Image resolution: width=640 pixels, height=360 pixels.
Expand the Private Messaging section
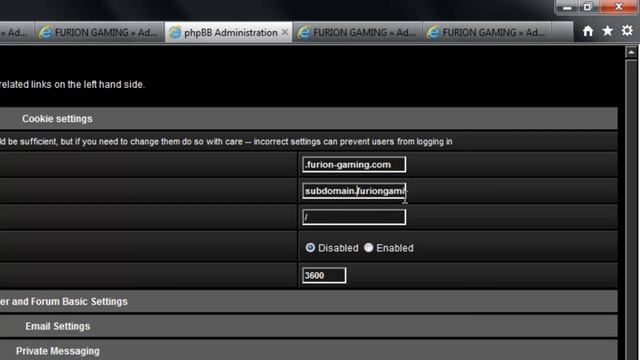309,351
